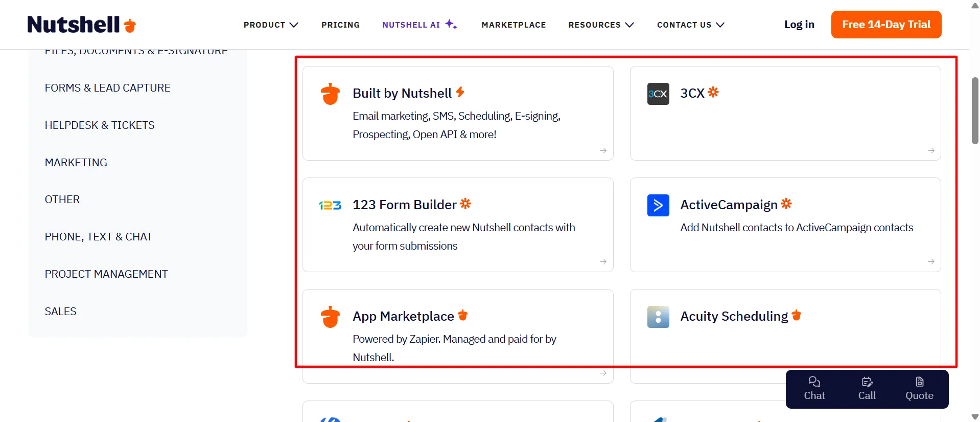Select the Forms & Lead Capture category

pos(108,88)
